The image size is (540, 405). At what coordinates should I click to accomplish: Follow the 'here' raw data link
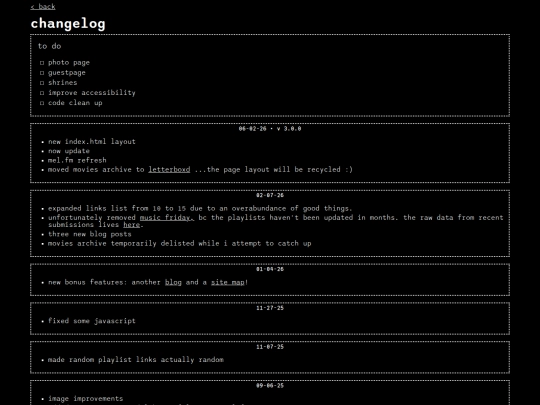point(132,225)
